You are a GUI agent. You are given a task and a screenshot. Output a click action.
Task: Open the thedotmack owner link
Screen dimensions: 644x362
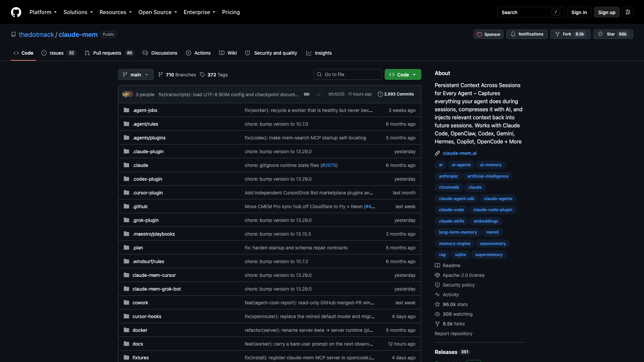tap(36, 35)
